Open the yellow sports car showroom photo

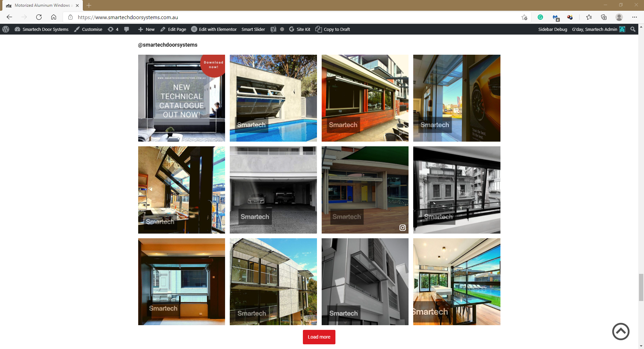[x=457, y=98]
